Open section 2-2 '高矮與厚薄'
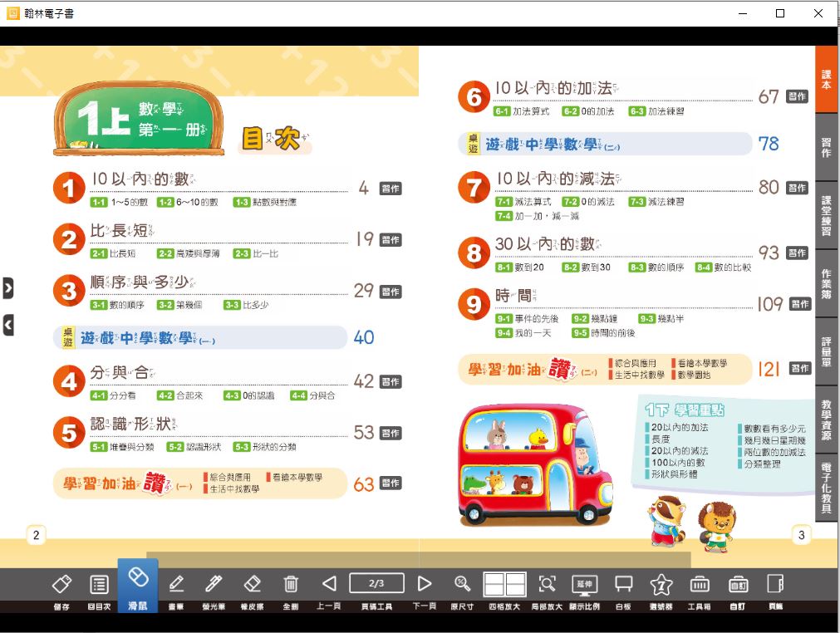Viewport: 840px width, 633px height. click(188, 253)
